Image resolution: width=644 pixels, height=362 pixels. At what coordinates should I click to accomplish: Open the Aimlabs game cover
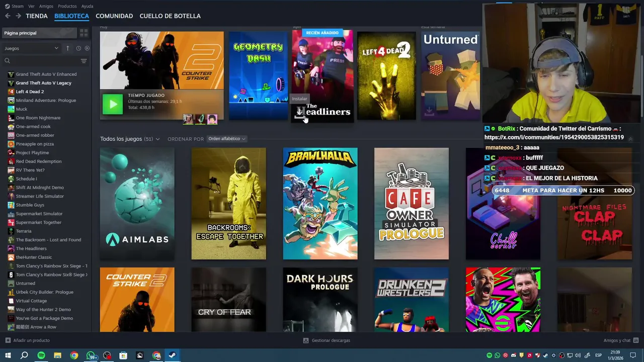tap(137, 204)
